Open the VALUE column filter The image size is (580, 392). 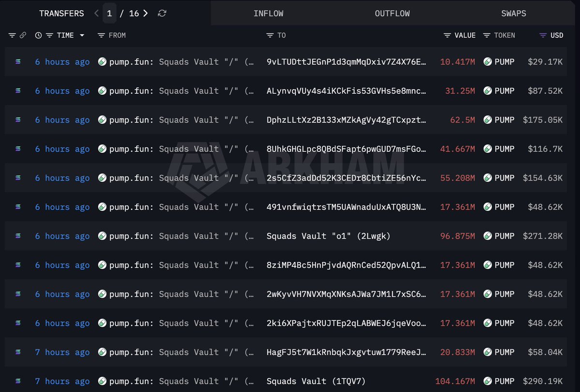point(448,35)
